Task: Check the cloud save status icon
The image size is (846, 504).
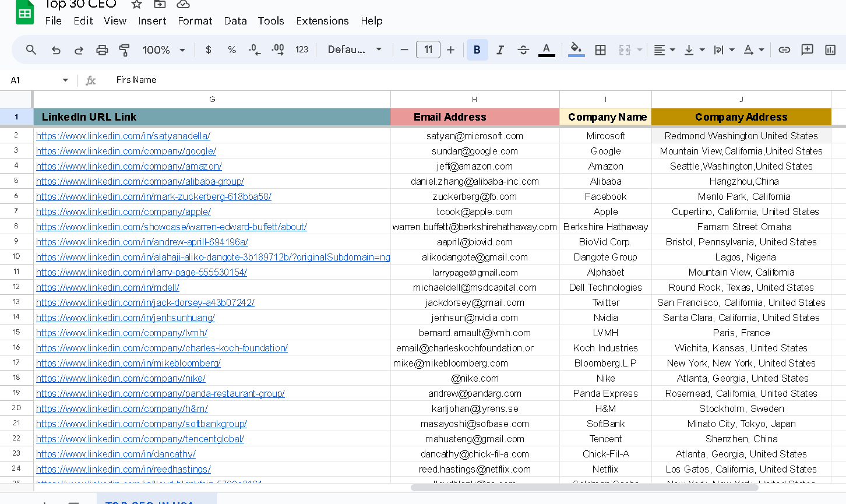Action: tap(183, 4)
